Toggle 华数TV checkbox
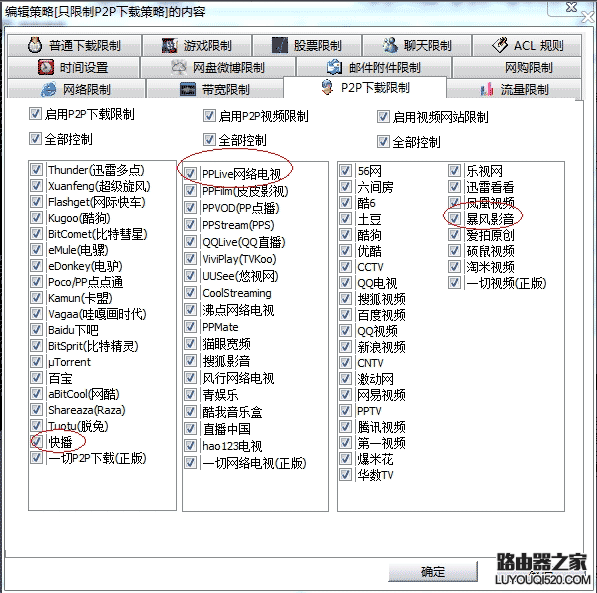597x593 pixels. click(x=345, y=475)
